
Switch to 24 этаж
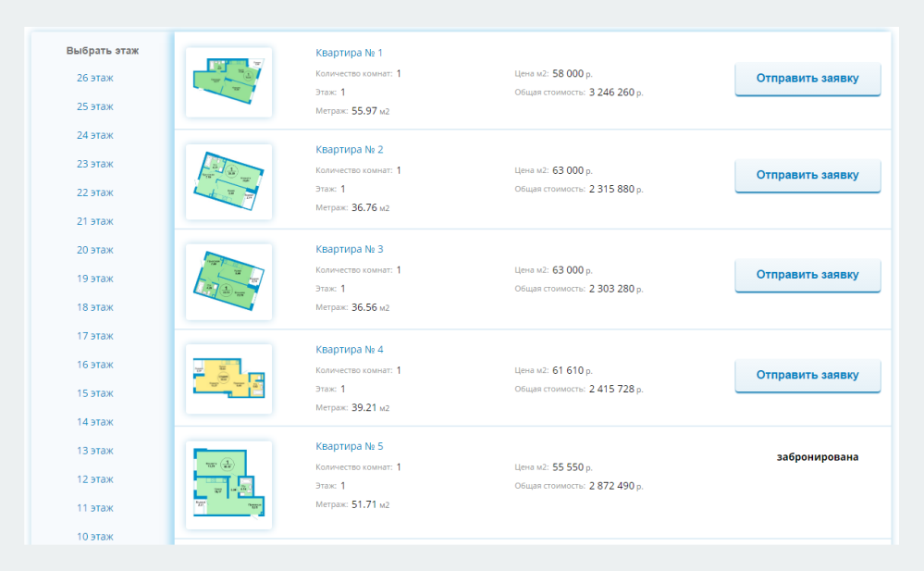point(95,135)
